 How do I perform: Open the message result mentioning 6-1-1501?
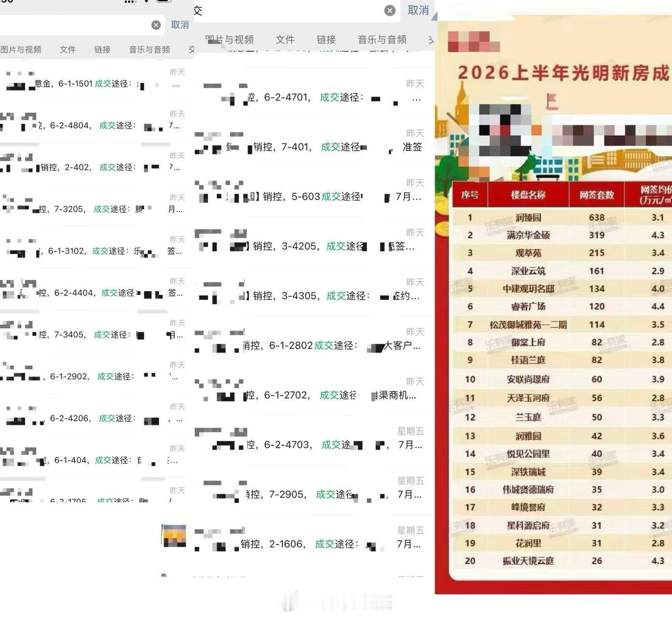click(97, 80)
